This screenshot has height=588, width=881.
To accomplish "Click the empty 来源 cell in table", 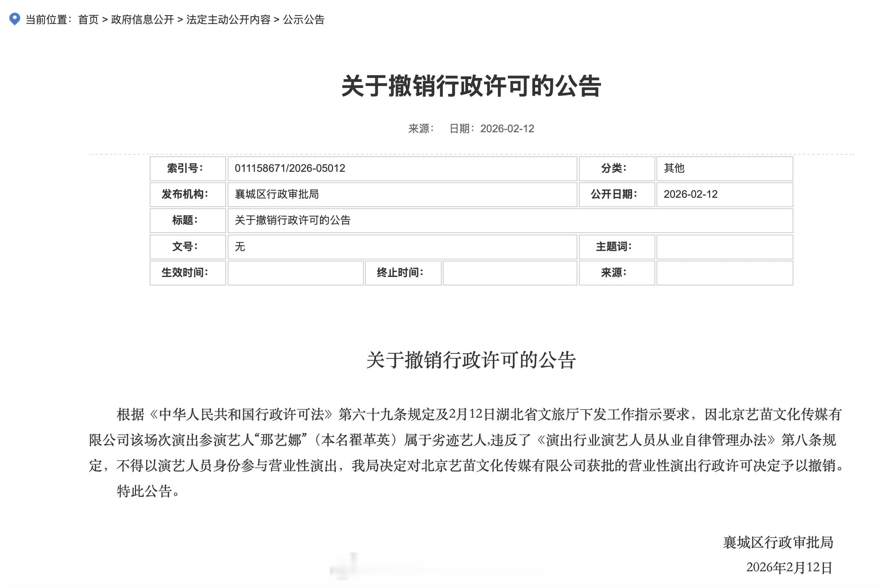I will 724,273.
